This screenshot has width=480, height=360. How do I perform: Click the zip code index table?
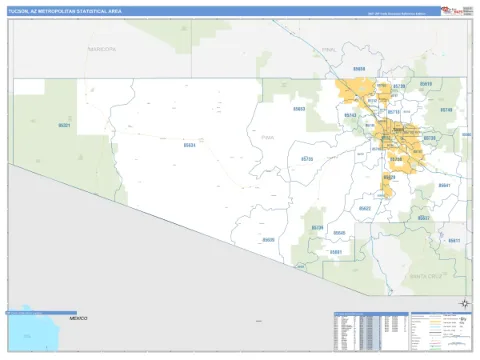[371, 331]
